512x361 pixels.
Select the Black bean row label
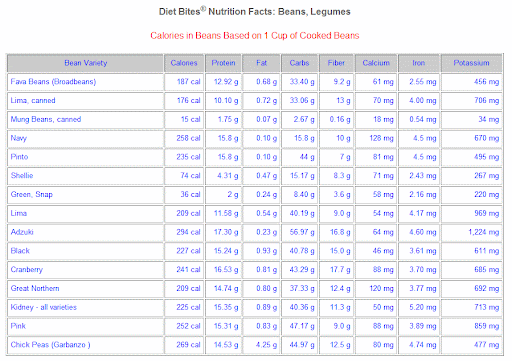click(20, 251)
